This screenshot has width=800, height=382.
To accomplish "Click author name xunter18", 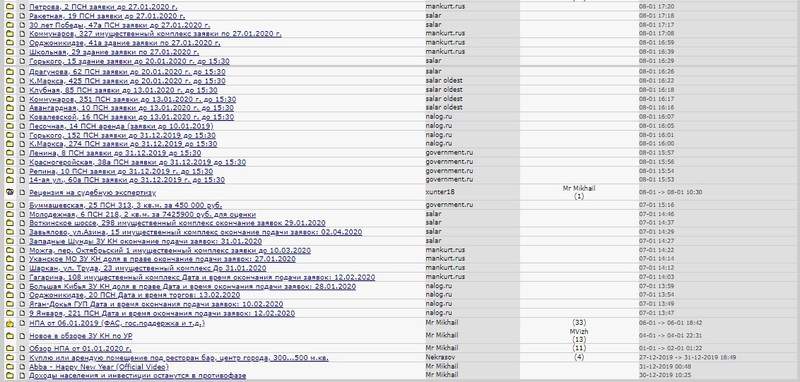I will 440,192.
